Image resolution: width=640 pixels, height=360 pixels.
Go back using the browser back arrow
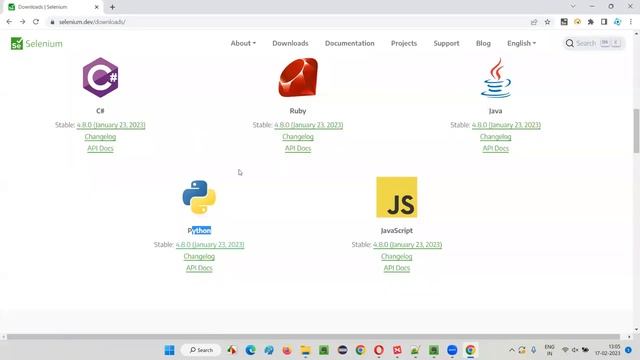point(9,22)
